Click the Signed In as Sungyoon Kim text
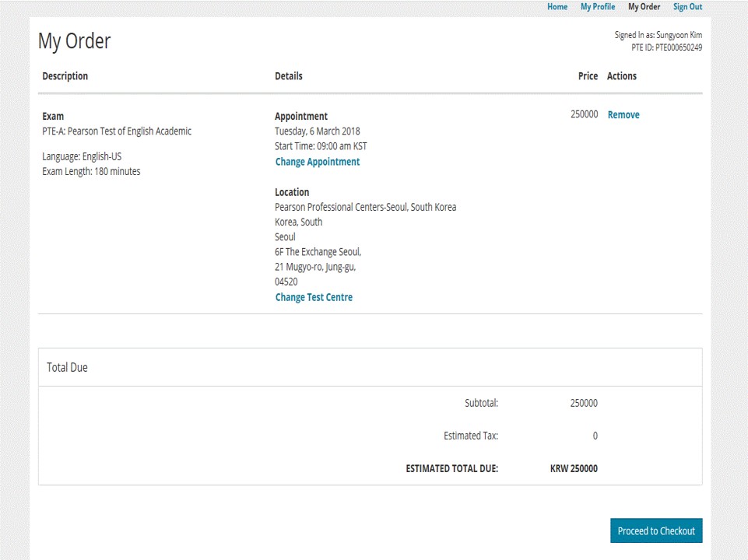Screen dimensions: 748x560 point(658,35)
